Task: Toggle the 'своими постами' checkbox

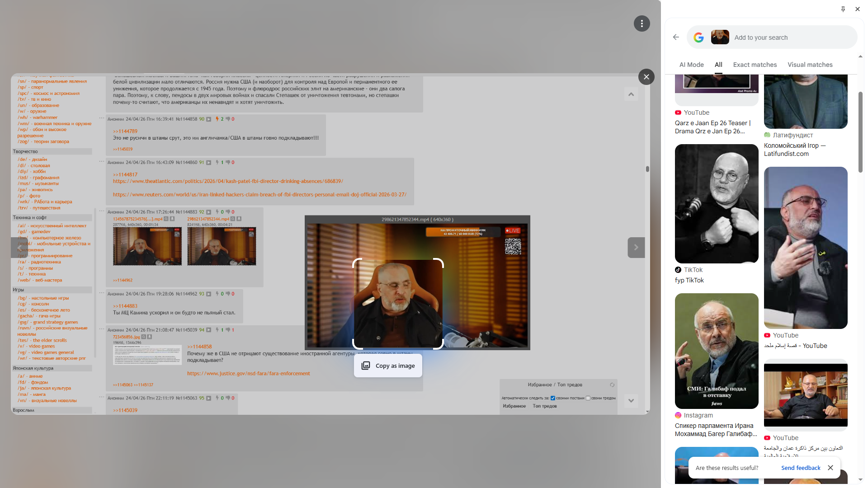Action: click(552, 398)
